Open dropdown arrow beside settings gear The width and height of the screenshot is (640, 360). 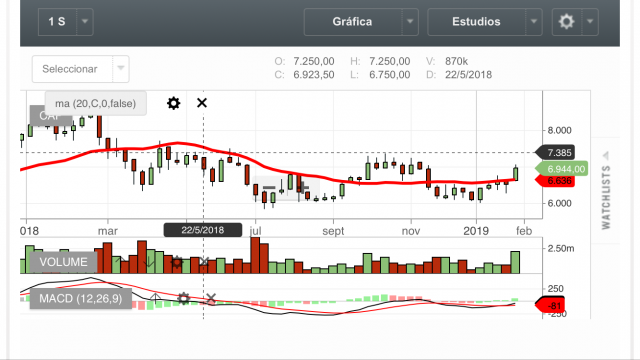coord(590,21)
